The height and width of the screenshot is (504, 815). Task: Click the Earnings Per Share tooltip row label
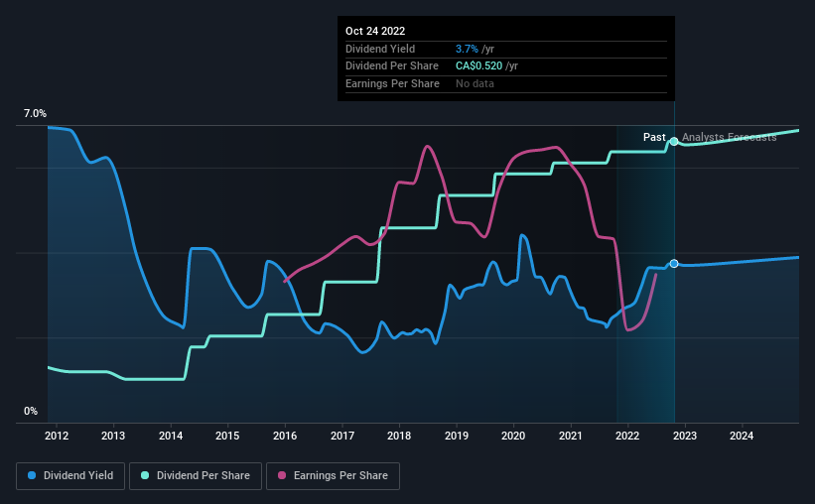pyautogui.click(x=392, y=83)
